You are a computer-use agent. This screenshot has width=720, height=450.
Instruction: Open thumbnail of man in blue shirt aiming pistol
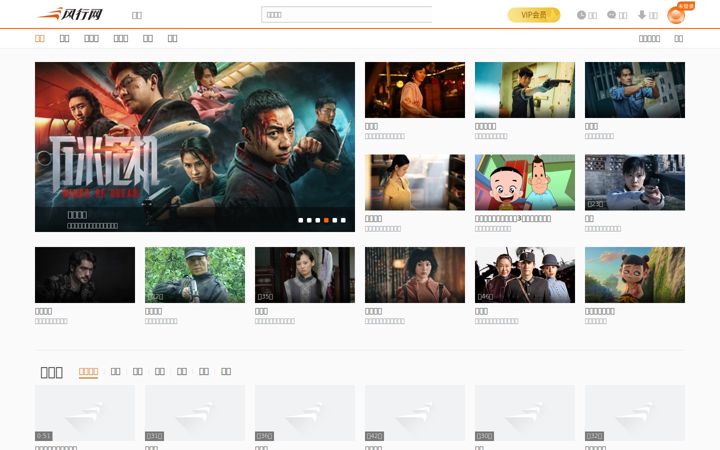pyautogui.click(x=635, y=90)
